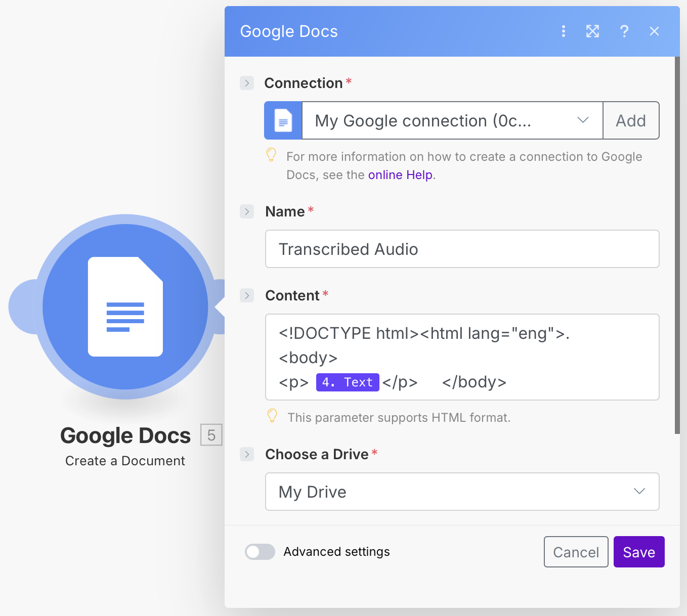687x616 pixels.
Task: Click the HTML format hint lightbulb icon
Action: point(272,416)
